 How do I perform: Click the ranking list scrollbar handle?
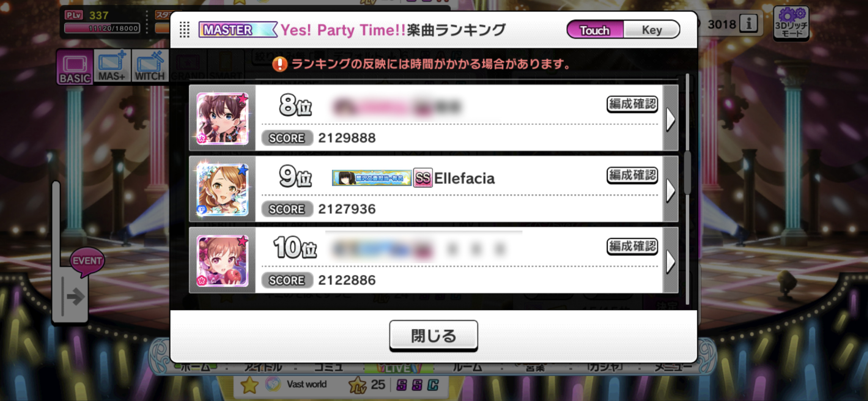687,173
